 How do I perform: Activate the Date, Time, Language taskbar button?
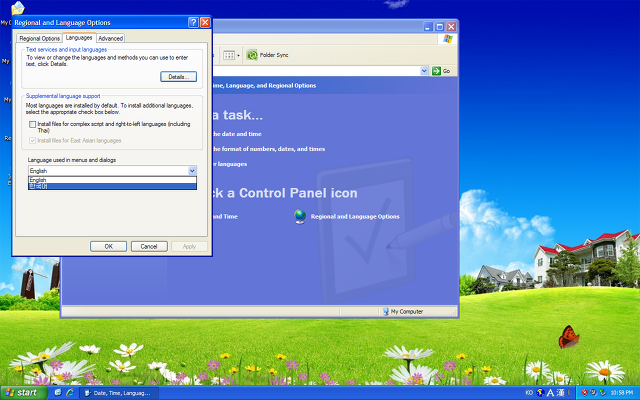tap(118, 393)
